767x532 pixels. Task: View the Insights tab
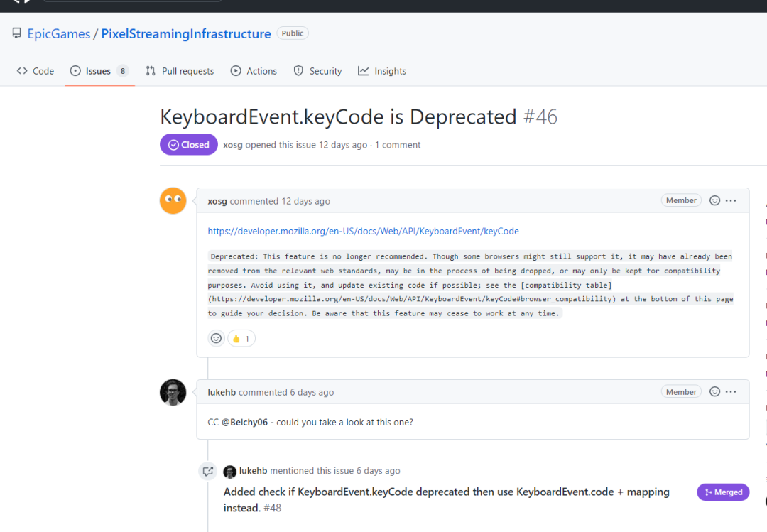[x=382, y=71]
